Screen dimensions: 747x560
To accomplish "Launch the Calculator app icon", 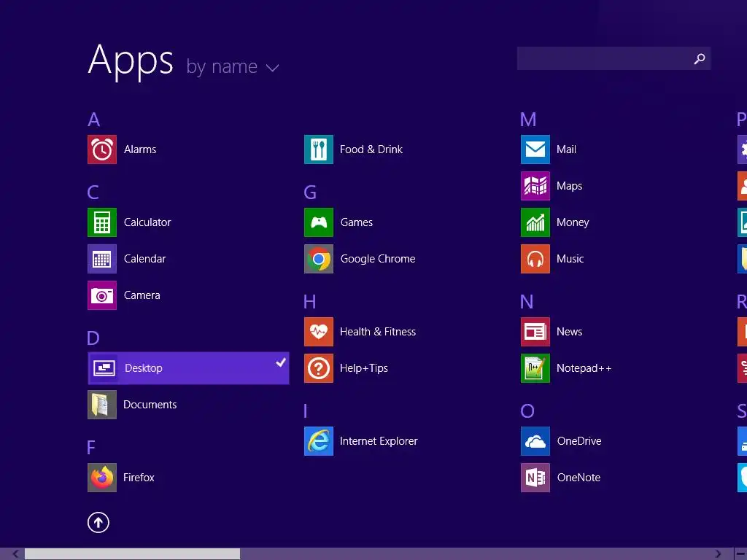I will pyautogui.click(x=102, y=222).
